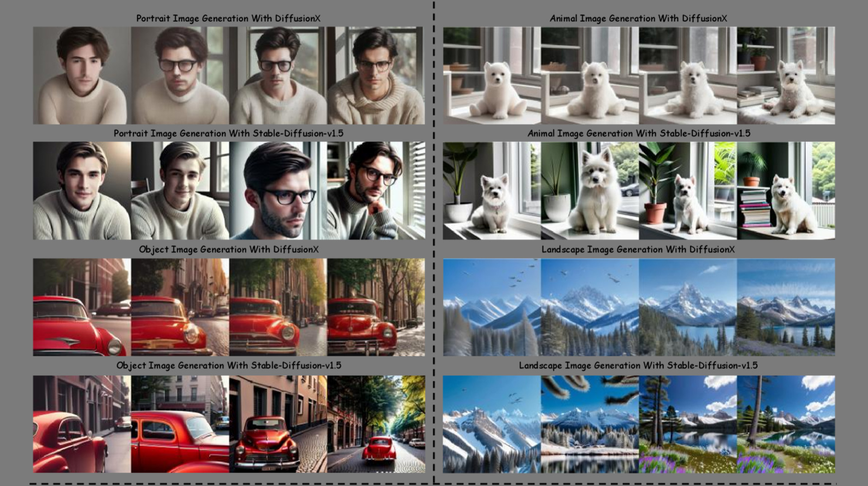Open white dog next to terracotta potted plant
The image size is (868, 486).
[688, 191]
